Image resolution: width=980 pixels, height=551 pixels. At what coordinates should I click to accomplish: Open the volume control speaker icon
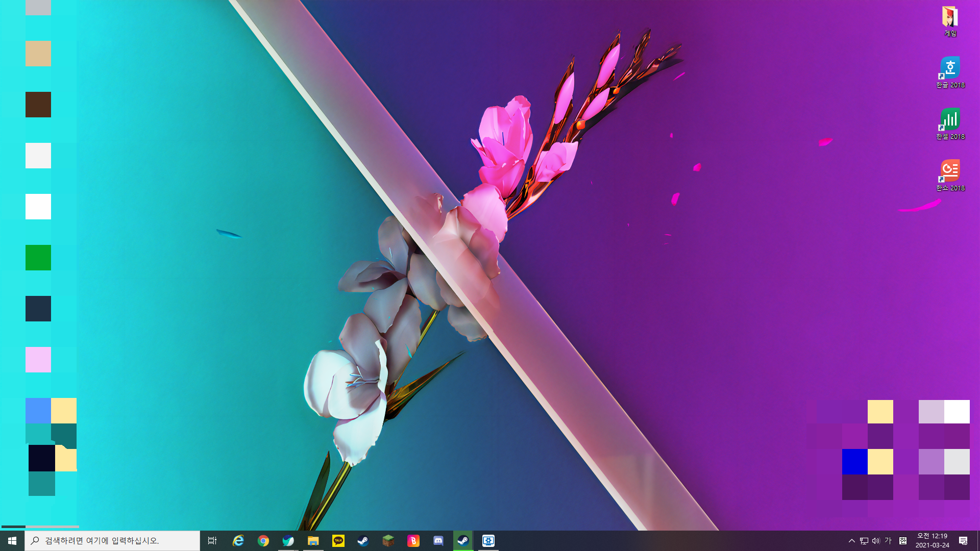(x=876, y=541)
